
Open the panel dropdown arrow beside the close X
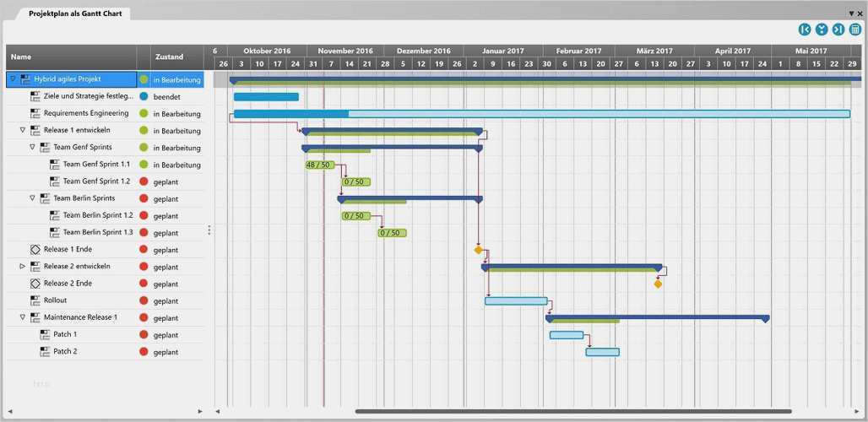click(851, 14)
